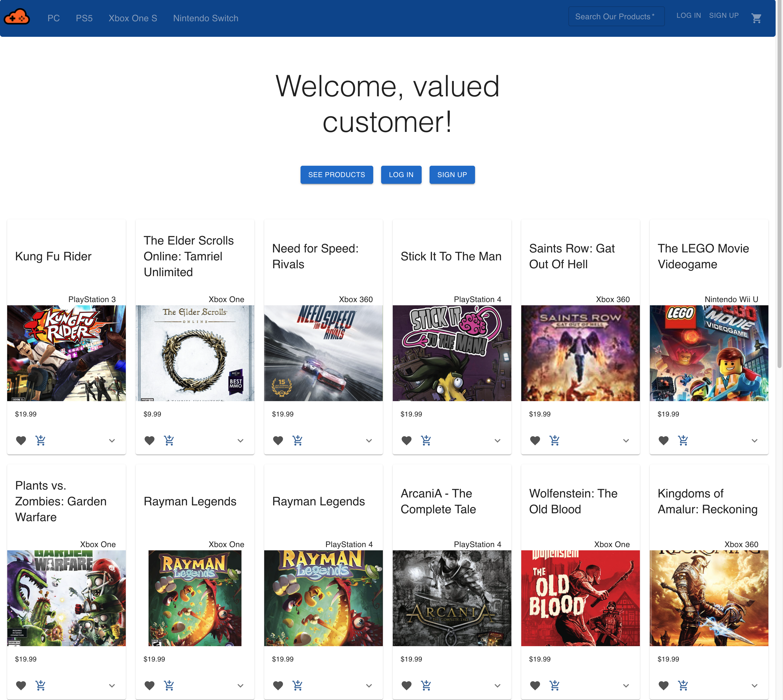Expand details on Xbox One Rayman Legends card
This screenshot has height=700, width=783.
240,686
